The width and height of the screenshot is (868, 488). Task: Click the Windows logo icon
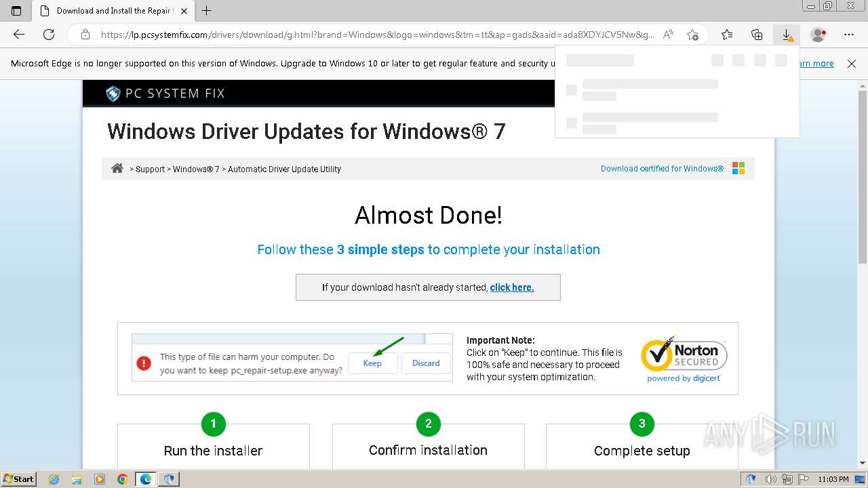738,168
